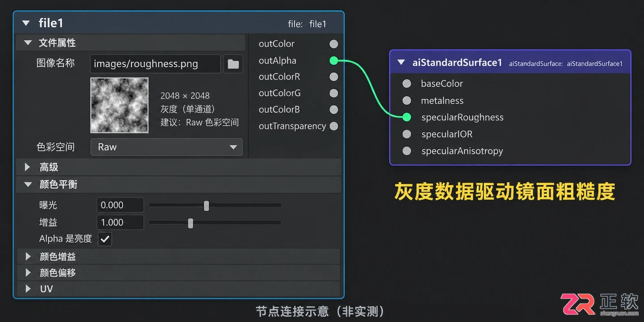Click the metalness attribute label

442,101
